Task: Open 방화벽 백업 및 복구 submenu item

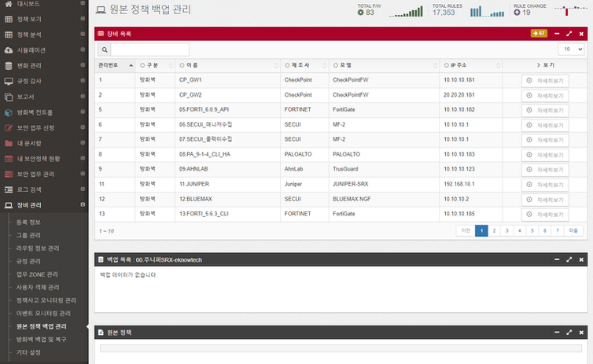Action: tap(41, 340)
